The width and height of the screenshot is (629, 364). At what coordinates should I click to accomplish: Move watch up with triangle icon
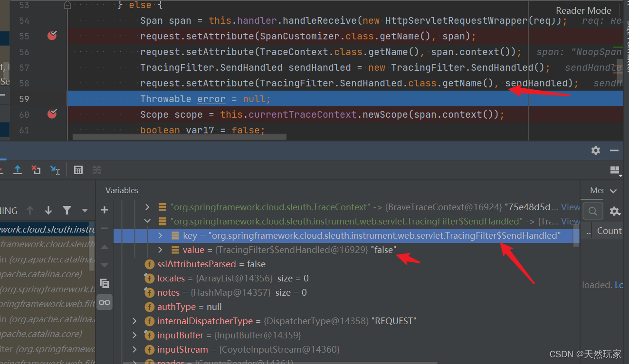click(105, 247)
